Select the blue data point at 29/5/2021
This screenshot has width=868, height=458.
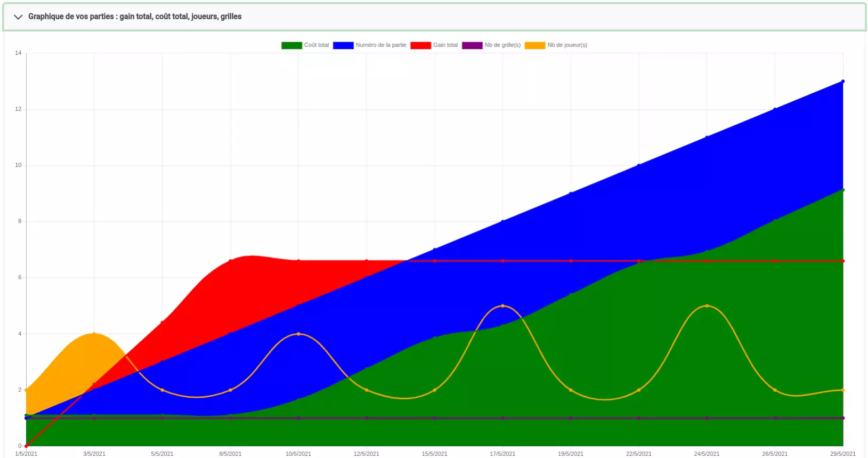843,82
